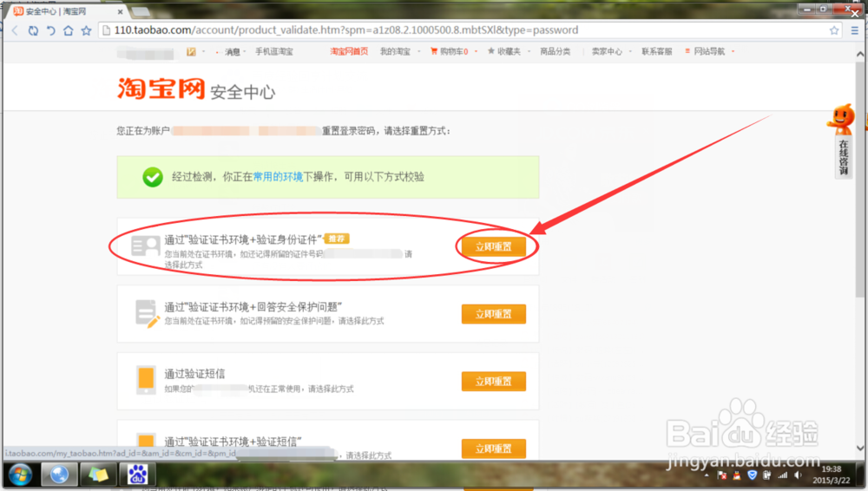
Task: Open the browser menu hamburger icon
Action: click(x=855, y=30)
